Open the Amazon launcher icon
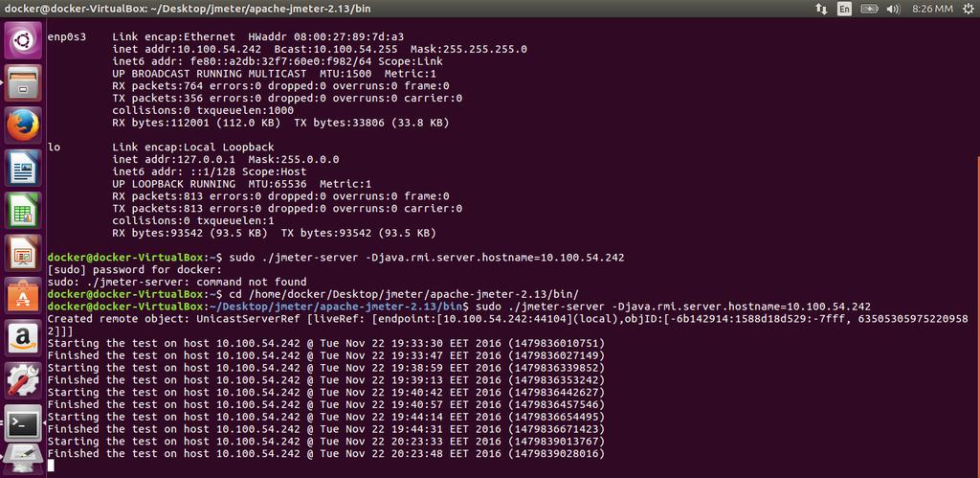 tap(23, 338)
